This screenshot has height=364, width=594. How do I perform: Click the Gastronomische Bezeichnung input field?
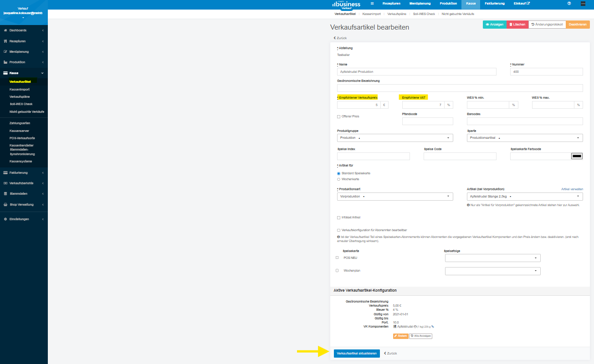(x=460, y=88)
